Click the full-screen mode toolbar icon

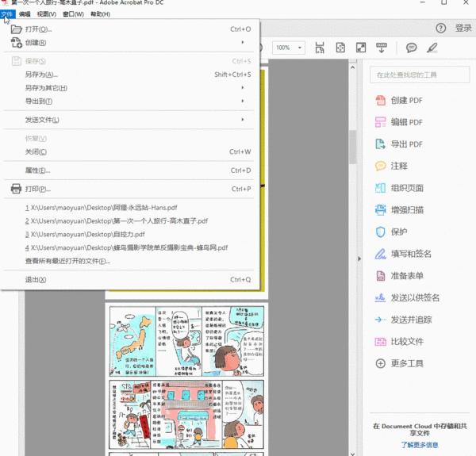point(361,48)
